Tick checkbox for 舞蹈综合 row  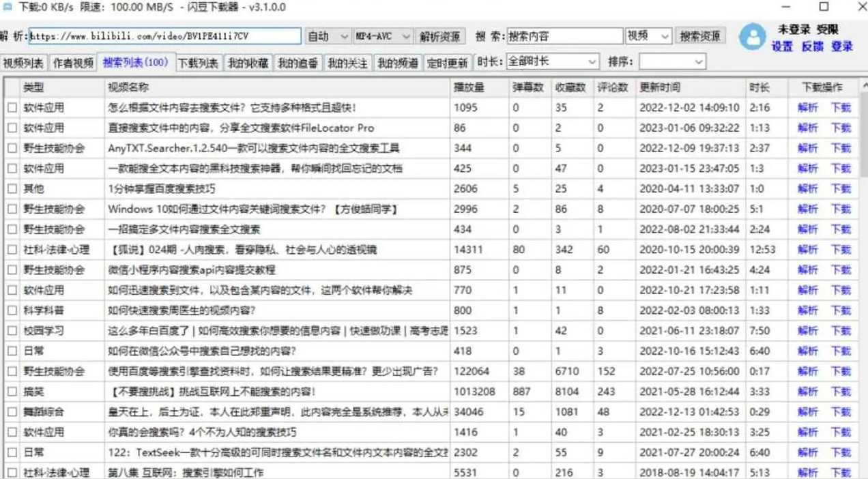(12, 412)
